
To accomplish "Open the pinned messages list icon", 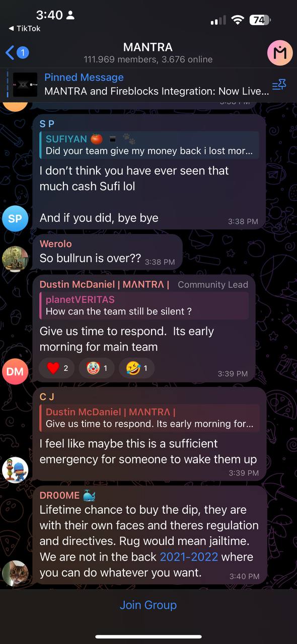I will pyautogui.click(x=278, y=85).
